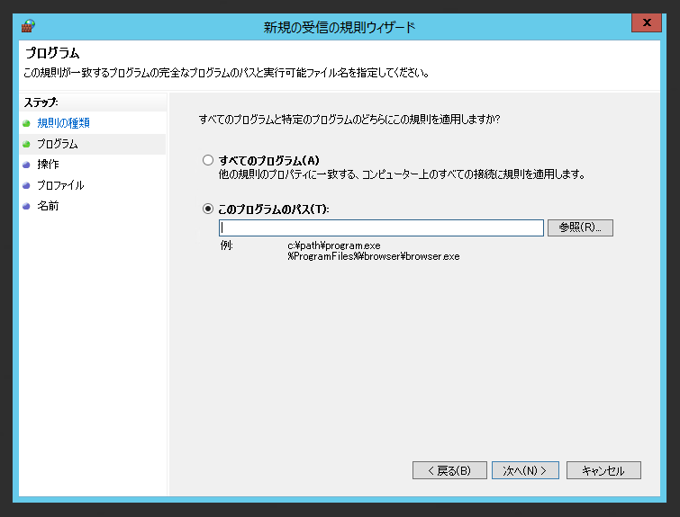Click the green bullet beside プログラム step
This screenshot has height=517, width=680.
pos(26,144)
